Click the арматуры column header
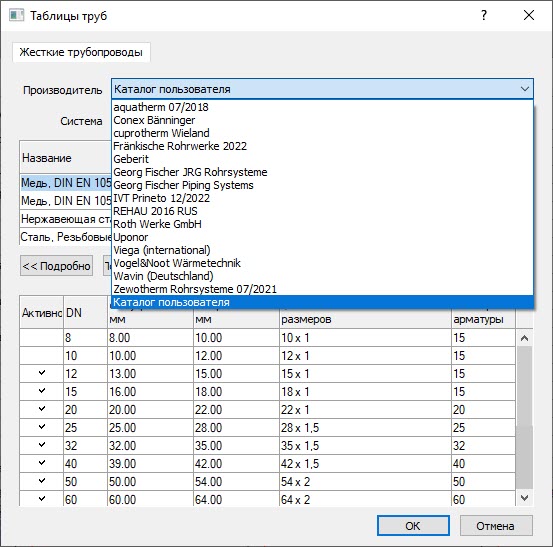The height and width of the screenshot is (547, 553). click(x=483, y=318)
